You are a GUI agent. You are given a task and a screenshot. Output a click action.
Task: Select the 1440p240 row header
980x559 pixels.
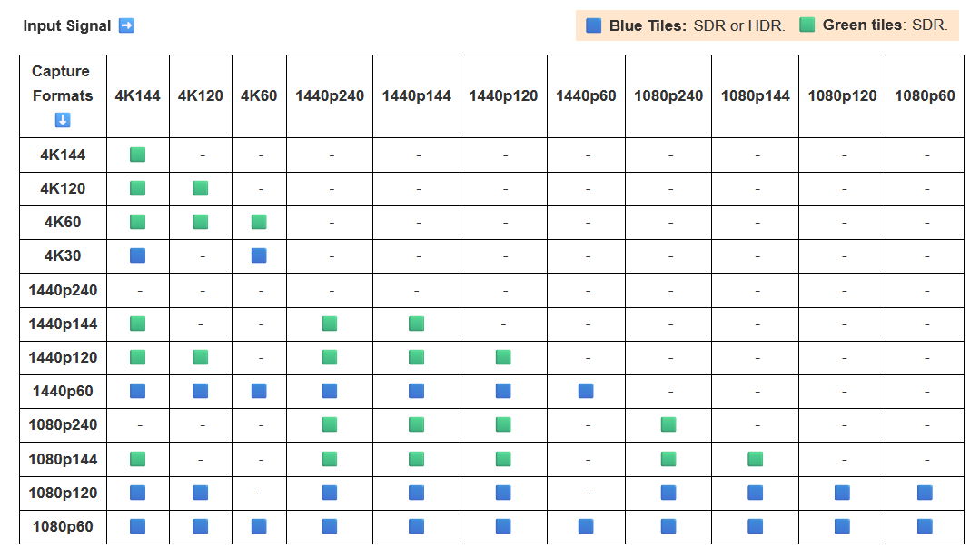click(x=63, y=290)
